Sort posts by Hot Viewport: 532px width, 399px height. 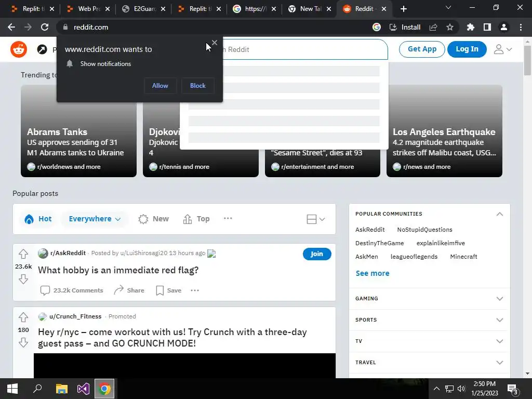pos(38,219)
